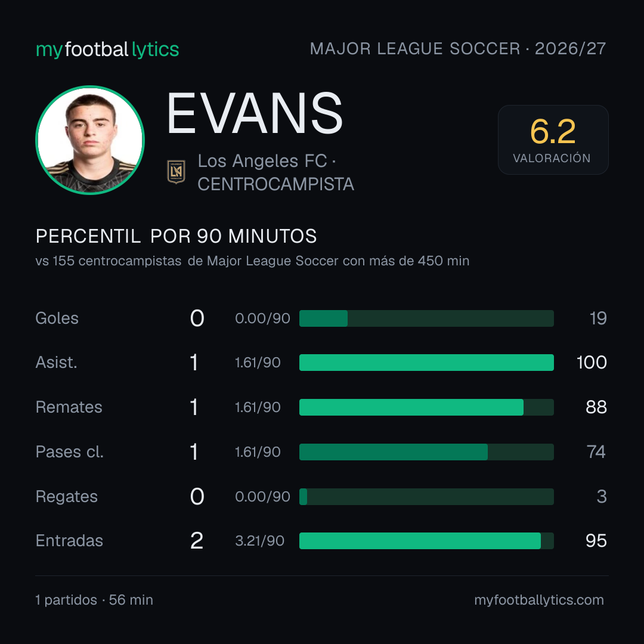Click the Major League Soccer 2026/27 label
The height and width of the screenshot is (644, 644).
[x=458, y=48]
